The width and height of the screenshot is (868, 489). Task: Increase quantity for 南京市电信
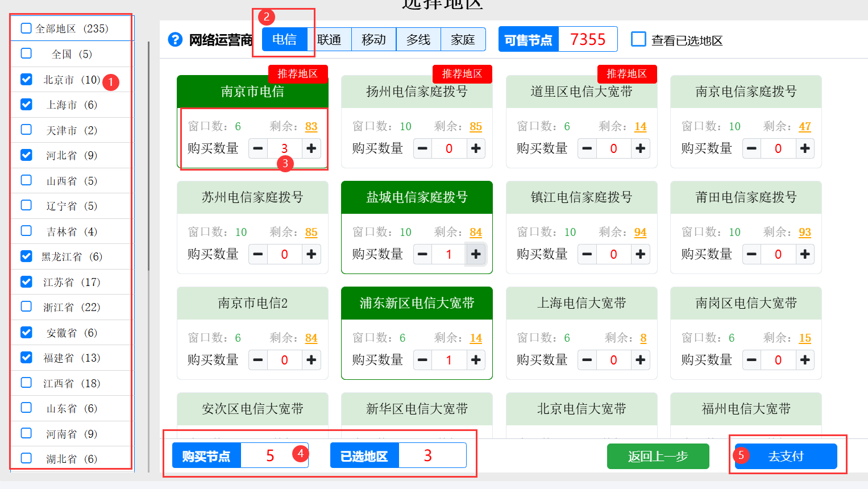click(x=312, y=148)
